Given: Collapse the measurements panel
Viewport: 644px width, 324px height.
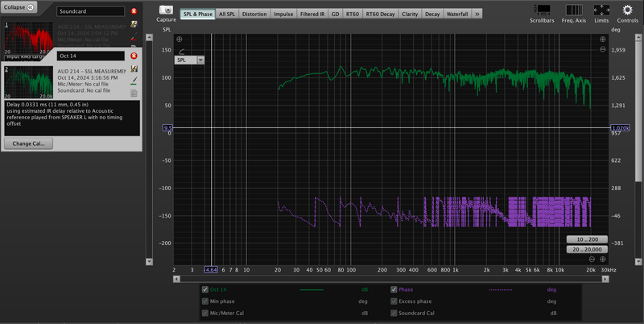Looking at the screenshot, I should 19,7.
